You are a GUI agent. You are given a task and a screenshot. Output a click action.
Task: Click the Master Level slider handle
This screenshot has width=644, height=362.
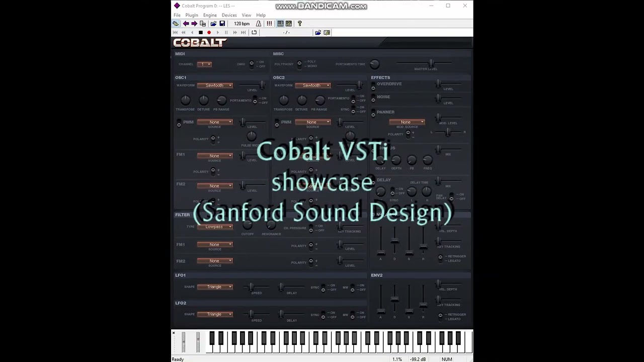[431, 63]
